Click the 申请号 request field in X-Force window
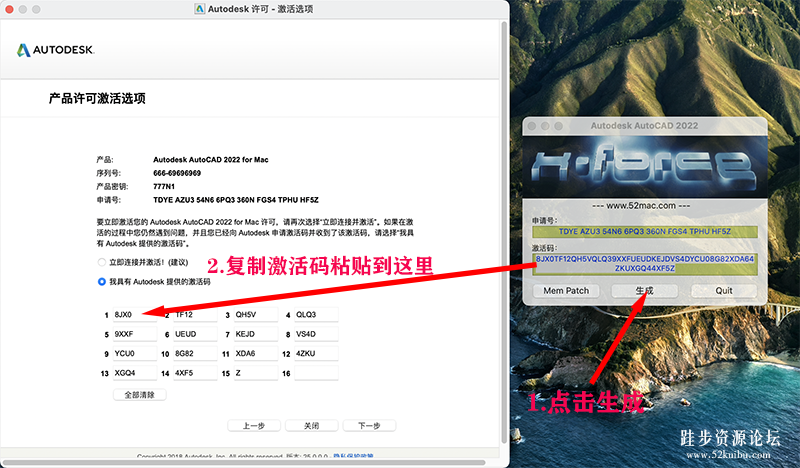The image size is (800, 468). click(644, 232)
